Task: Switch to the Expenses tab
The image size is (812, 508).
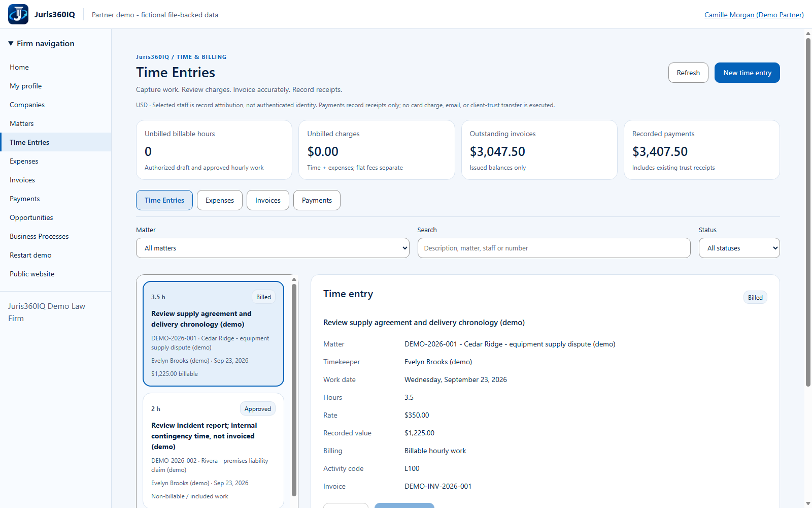Action: click(x=220, y=200)
